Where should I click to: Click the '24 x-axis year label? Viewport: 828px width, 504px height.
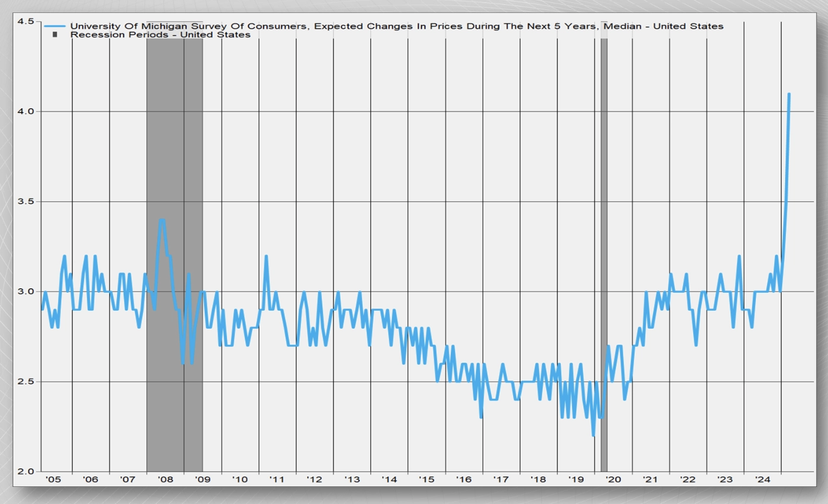[762, 480]
